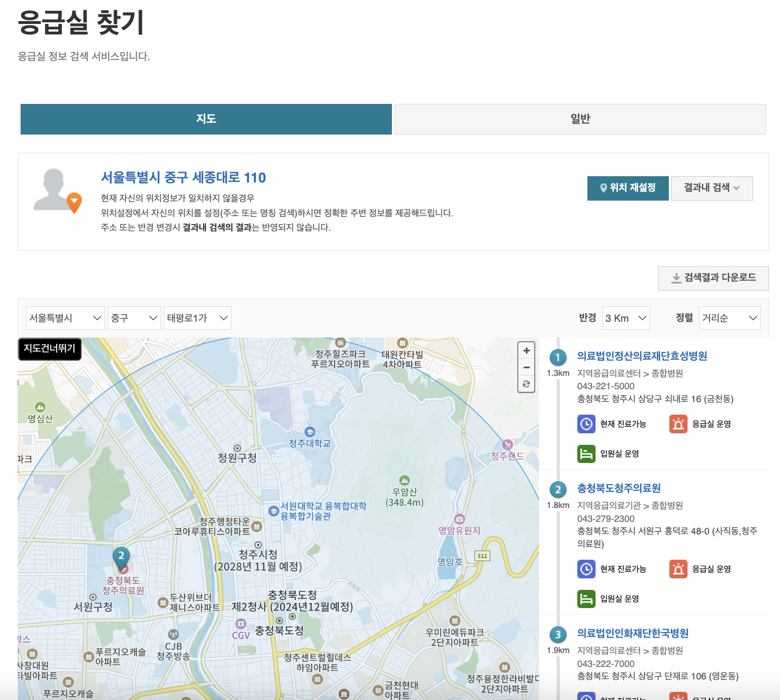Click 청주시청 label on the map
Screen dimensions: 780x700
(x=258, y=554)
